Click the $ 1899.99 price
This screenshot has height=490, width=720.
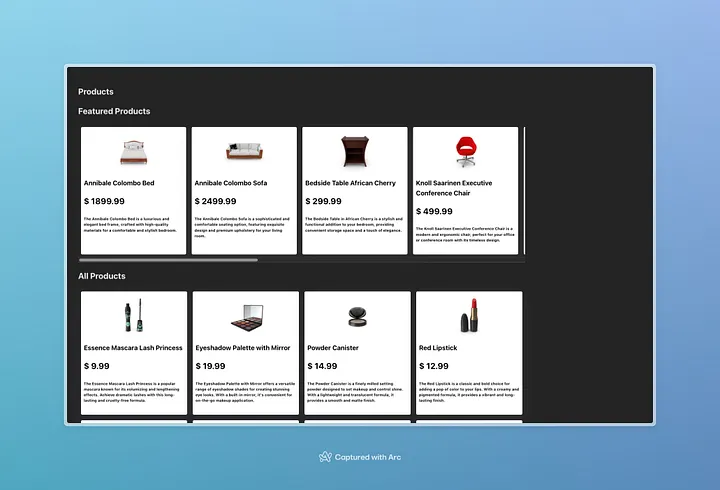[104, 201]
